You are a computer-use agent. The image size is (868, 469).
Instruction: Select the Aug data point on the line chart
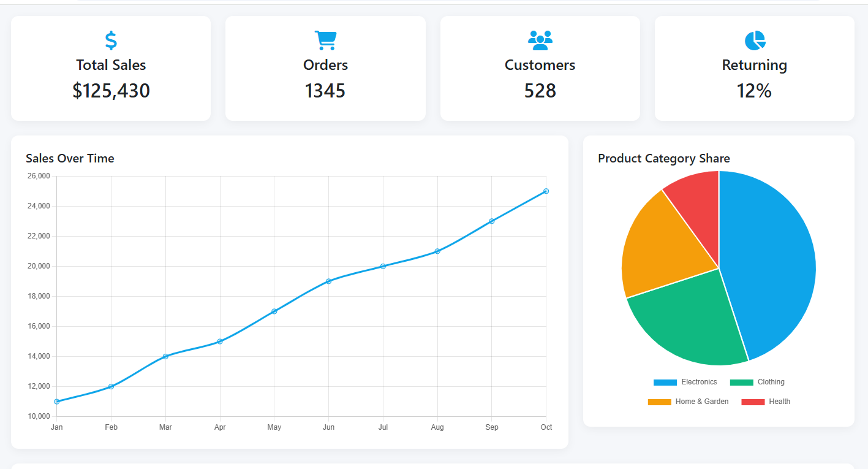[x=437, y=251]
